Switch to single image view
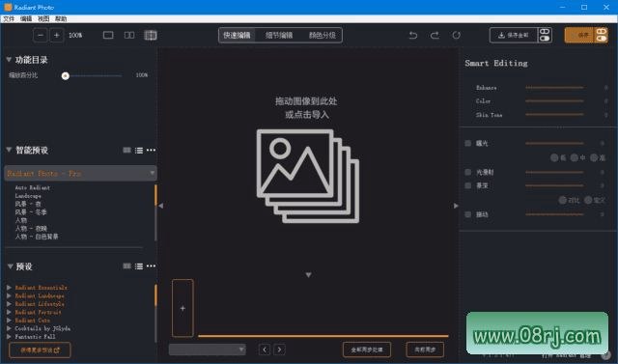This screenshot has width=618, height=364. coord(108,36)
